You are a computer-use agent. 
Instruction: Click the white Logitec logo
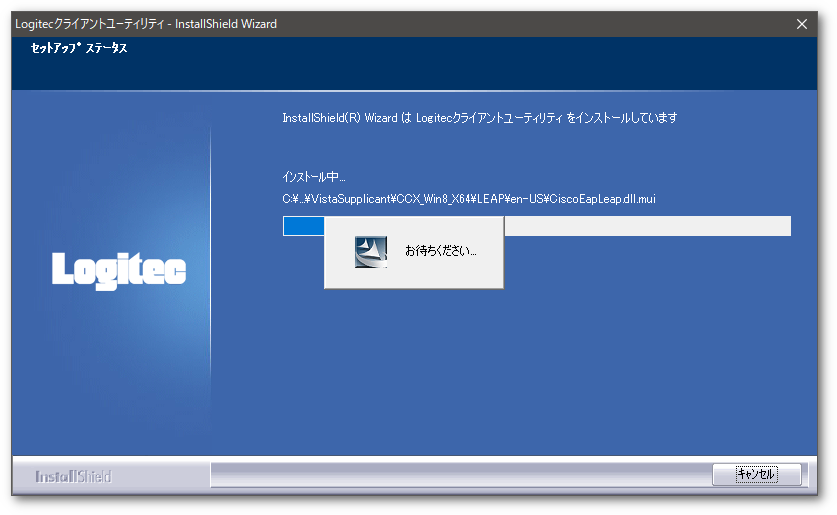click(118, 269)
